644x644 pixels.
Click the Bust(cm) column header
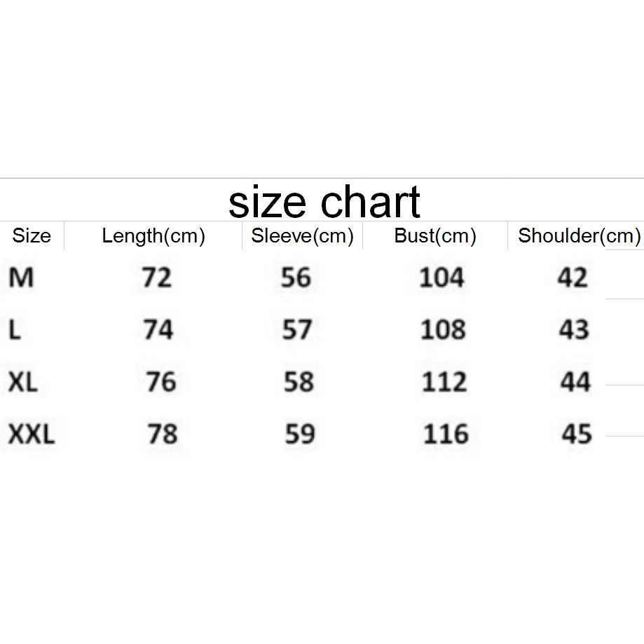pyautogui.click(x=435, y=236)
